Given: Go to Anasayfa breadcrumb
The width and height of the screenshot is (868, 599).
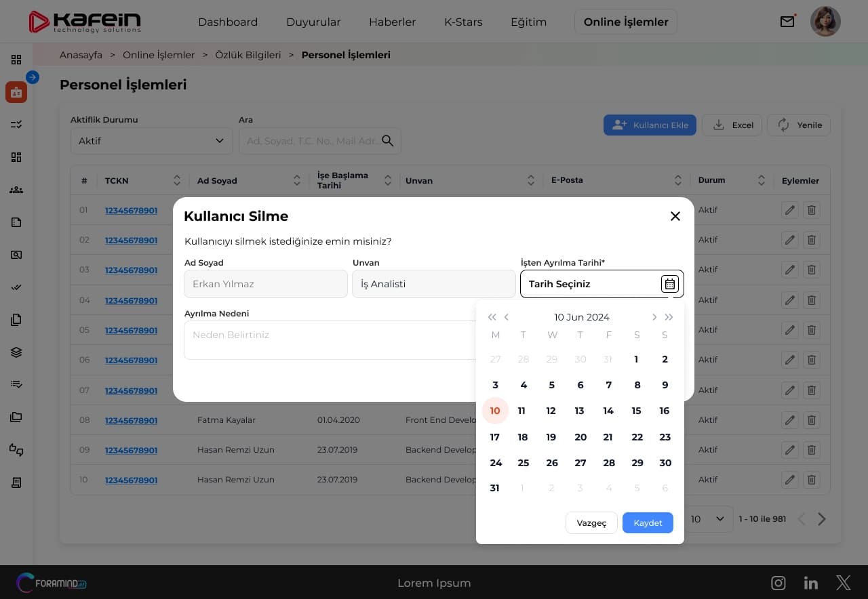Looking at the screenshot, I should pyautogui.click(x=81, y=55).
